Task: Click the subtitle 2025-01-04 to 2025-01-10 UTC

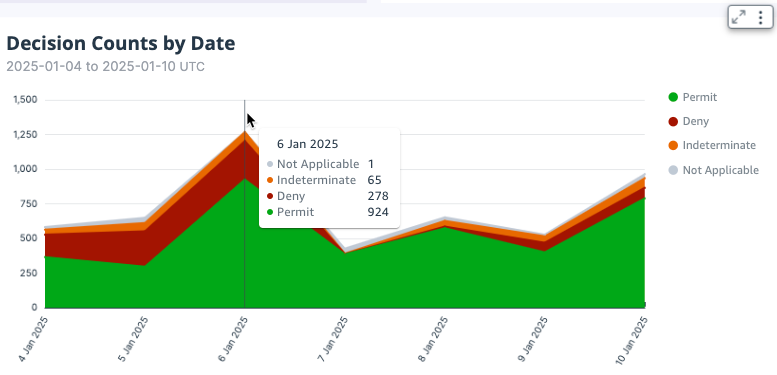Action: (106, 66)
